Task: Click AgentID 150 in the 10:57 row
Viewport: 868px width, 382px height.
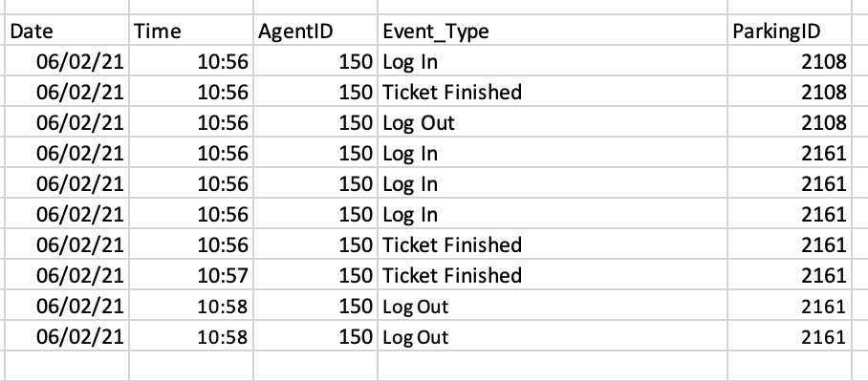Action: [x=315, y=275]
